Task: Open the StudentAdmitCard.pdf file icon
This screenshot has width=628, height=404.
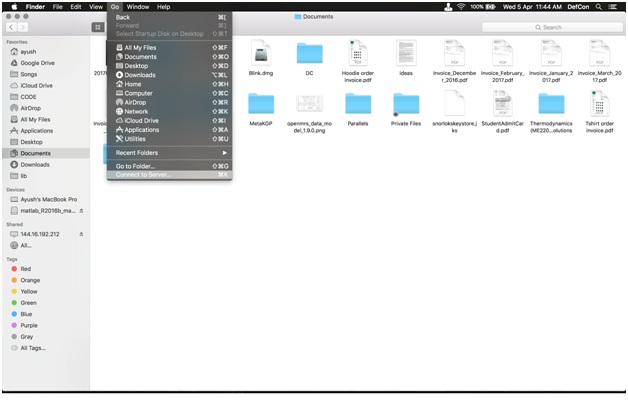Action: 504,103
